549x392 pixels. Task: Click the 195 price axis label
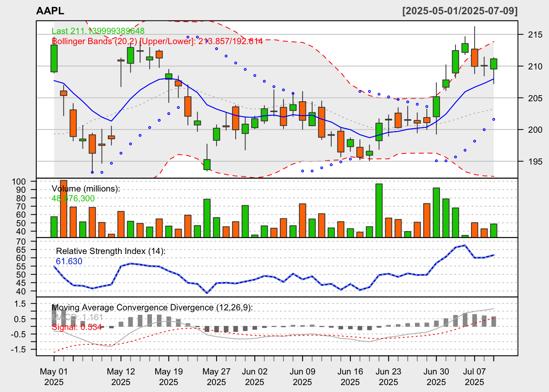pos(535,162)
